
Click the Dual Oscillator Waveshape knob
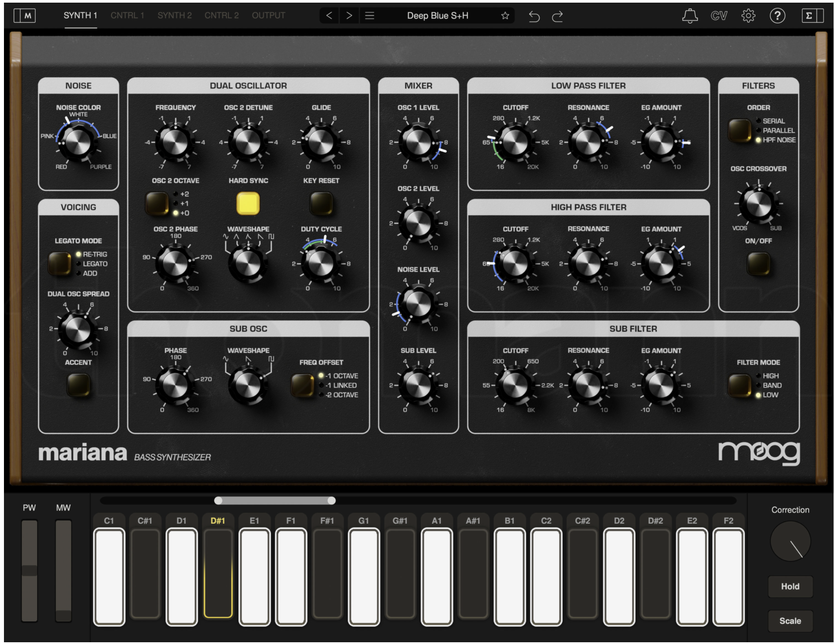tap(248, 263)
